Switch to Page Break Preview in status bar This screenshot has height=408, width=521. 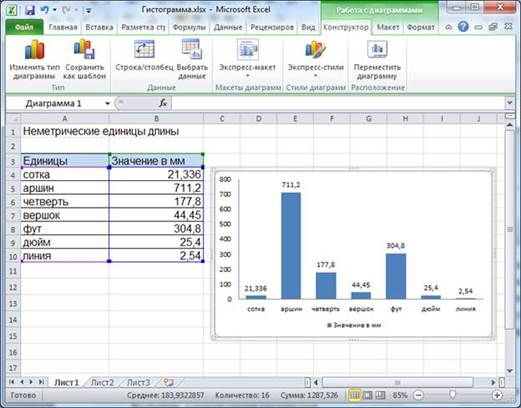pyautogui.click(x=380, y=395)
